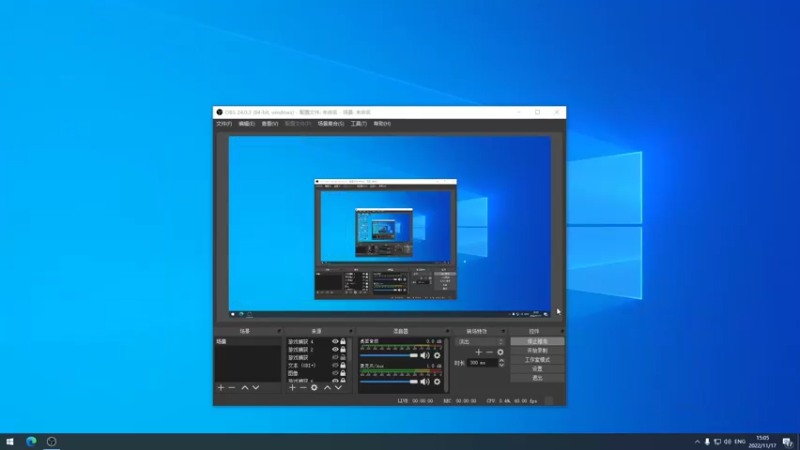Open the notification center icon in tray
This screenshot has height=450, width=800.
pyautogui.click(x=788, y=442)
